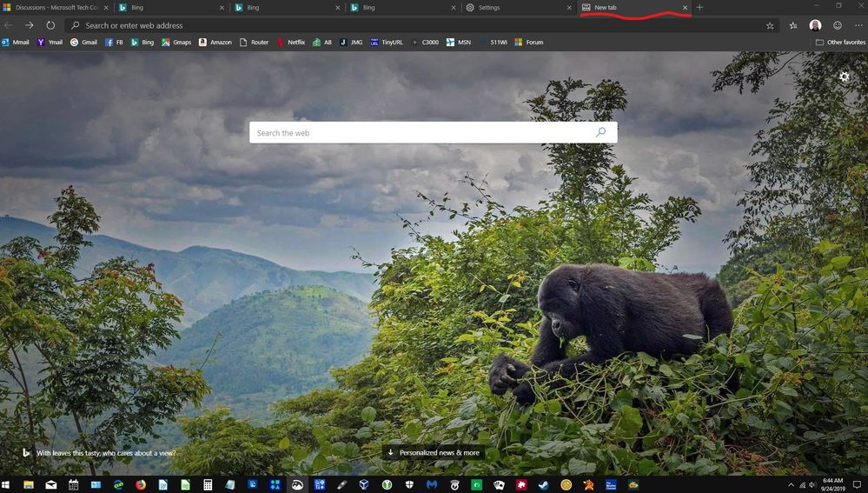Launch VirtualBox from the taskbar

click(x=364, y=484)
